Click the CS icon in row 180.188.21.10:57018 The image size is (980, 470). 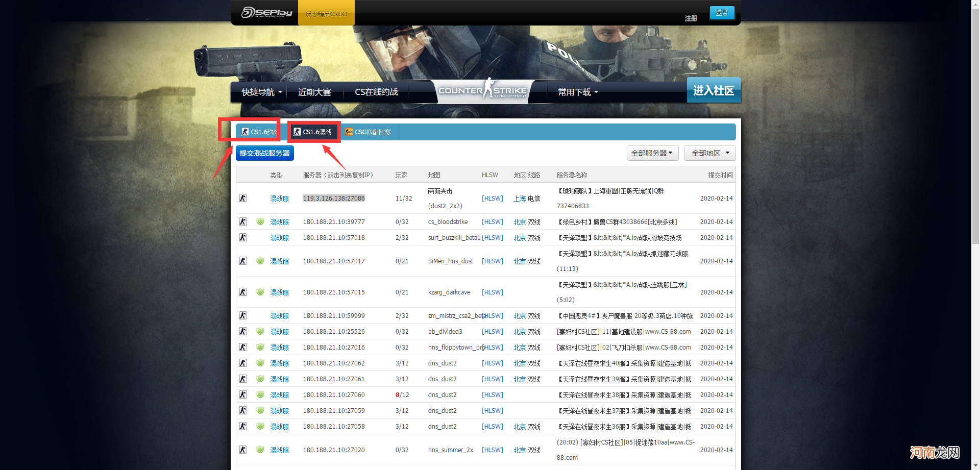pyautogui.click(x=243, y=237)
